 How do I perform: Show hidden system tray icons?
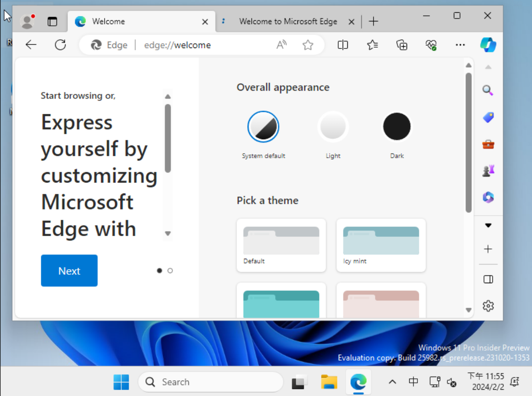(x=393, y=382)
